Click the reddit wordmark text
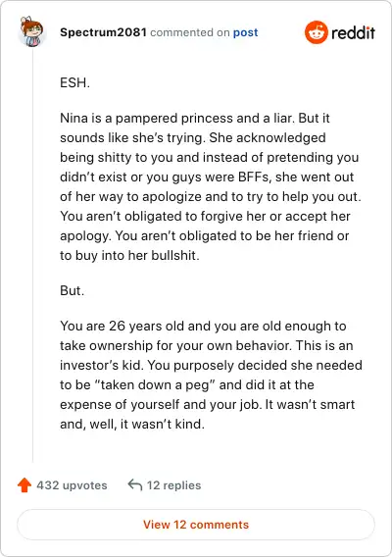This screenshot has height=557, width=392. 353,32
